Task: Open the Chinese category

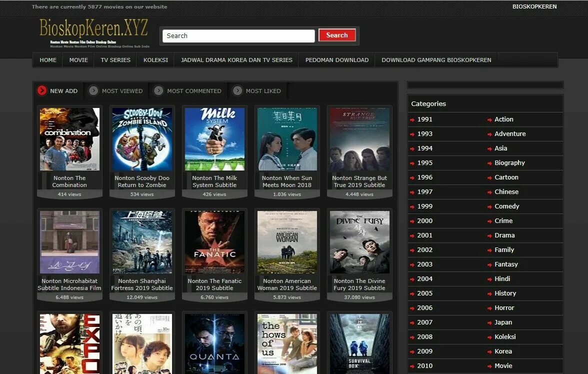Action: 506,192
